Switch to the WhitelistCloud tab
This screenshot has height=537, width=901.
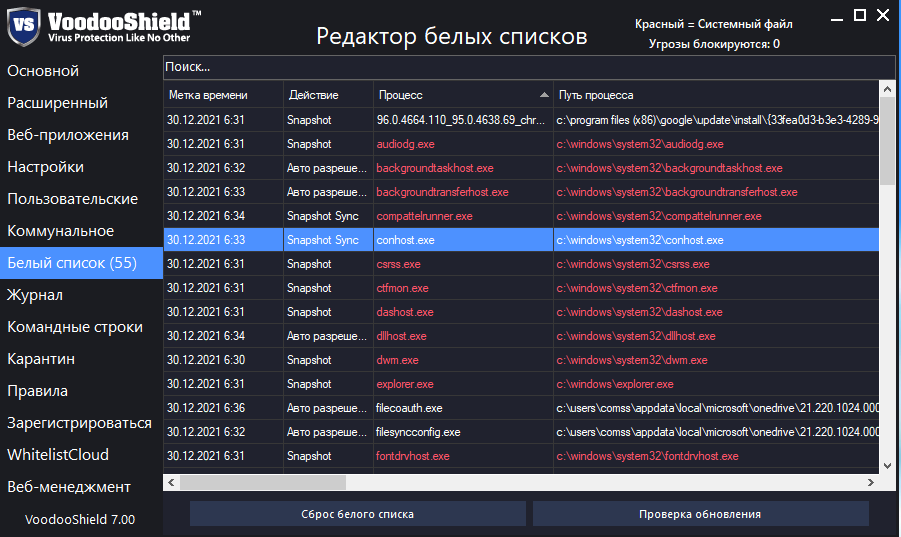pyautogui.click(x=57, y=455)
